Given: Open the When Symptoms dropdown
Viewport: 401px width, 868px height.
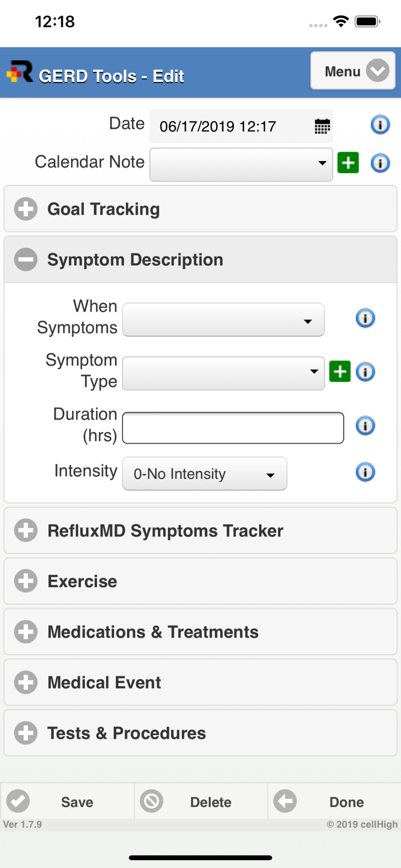Looking at the screenshot, I should tap(224, 320).
